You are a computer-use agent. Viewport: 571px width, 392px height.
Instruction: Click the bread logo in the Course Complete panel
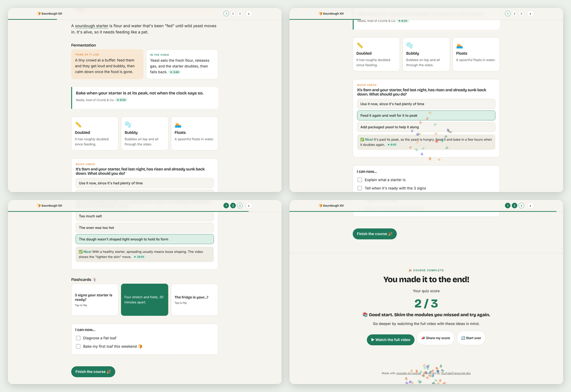(320, 206)
